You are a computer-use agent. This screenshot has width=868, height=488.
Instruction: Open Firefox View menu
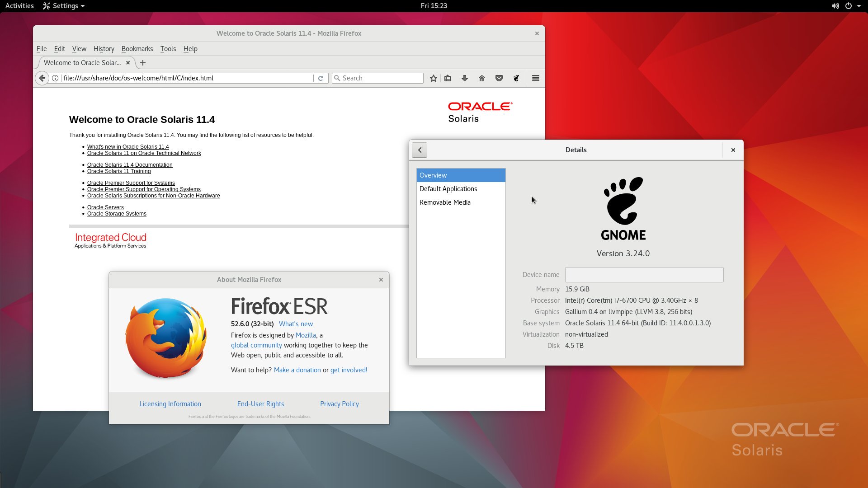[x=79, y=49]
